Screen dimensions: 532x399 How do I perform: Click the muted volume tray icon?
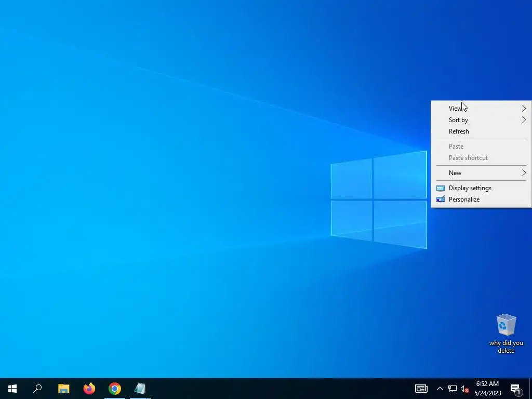coord(465,389)
